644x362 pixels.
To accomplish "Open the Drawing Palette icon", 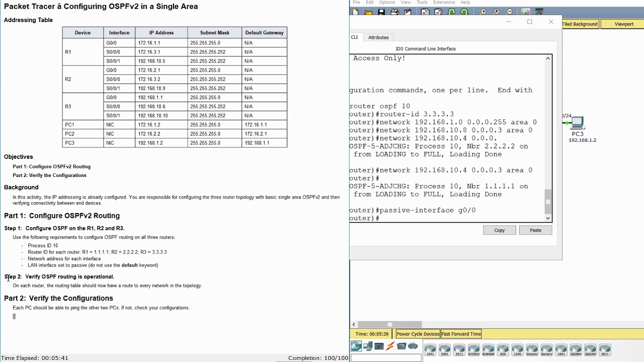I will [x=526, y=12].
